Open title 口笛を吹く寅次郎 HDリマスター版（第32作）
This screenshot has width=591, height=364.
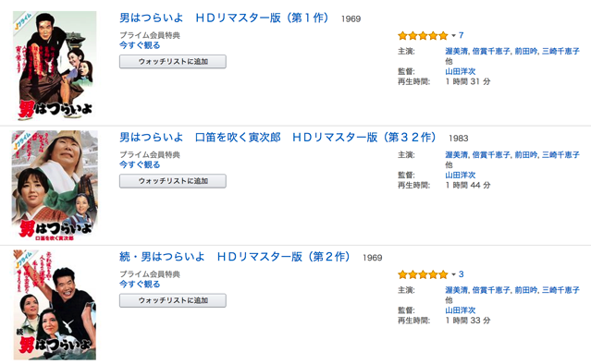tap(278, 137)
